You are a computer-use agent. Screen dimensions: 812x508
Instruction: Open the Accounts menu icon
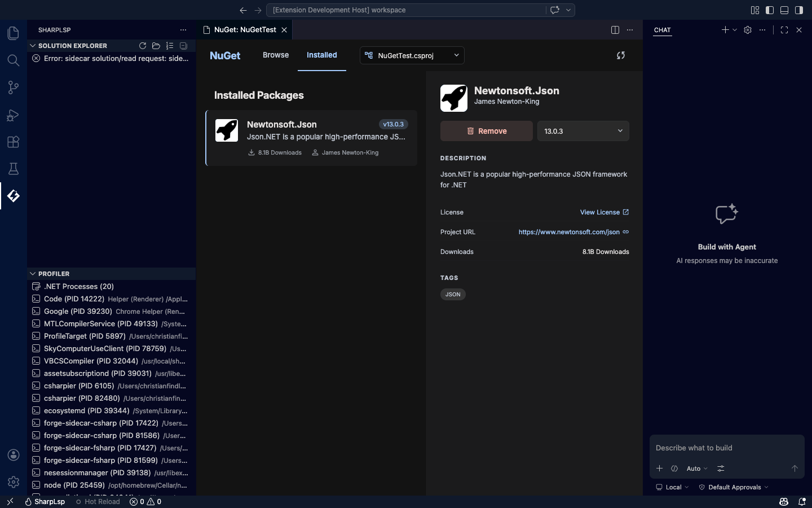pyautogui.click(x=14, y=455)
